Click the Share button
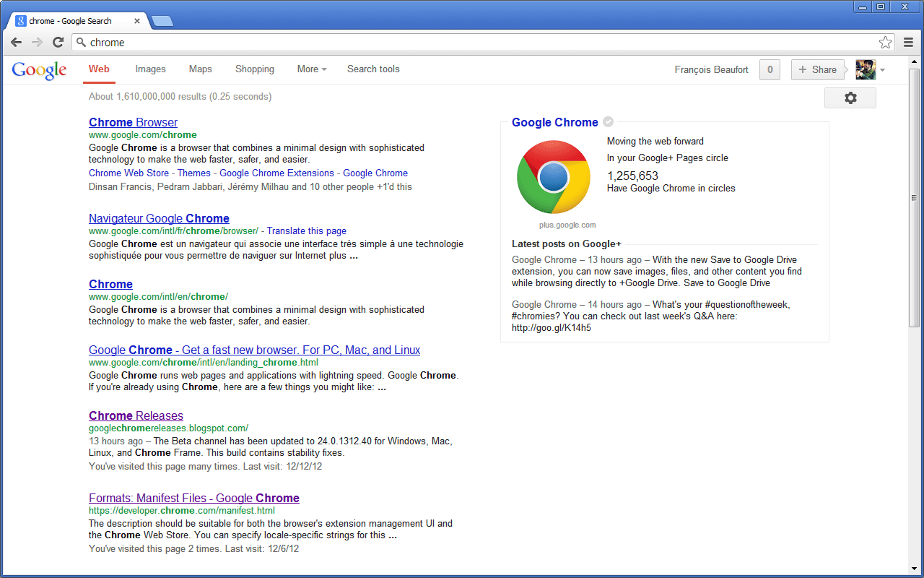This screenshot has height=578, width=924. click(818, 70)
